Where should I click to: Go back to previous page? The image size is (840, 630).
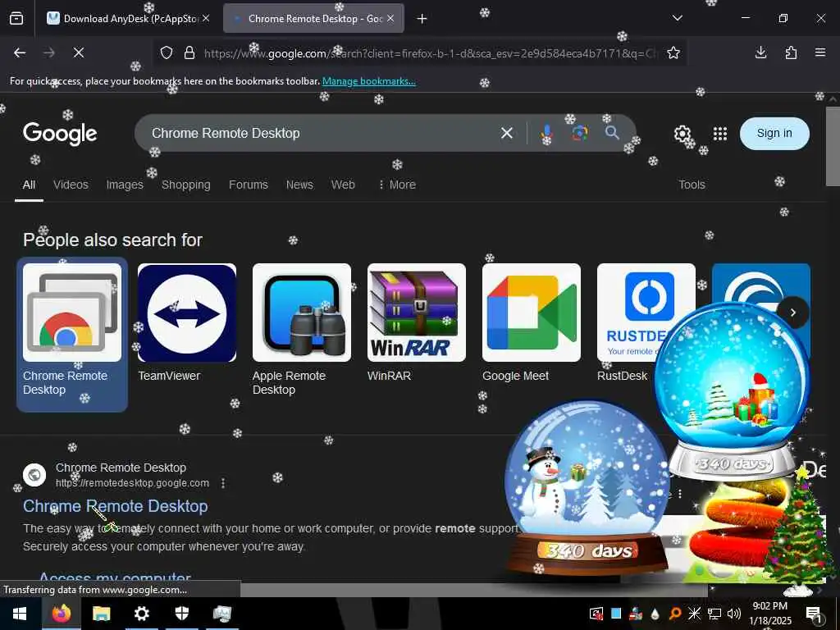pos(20,52)
